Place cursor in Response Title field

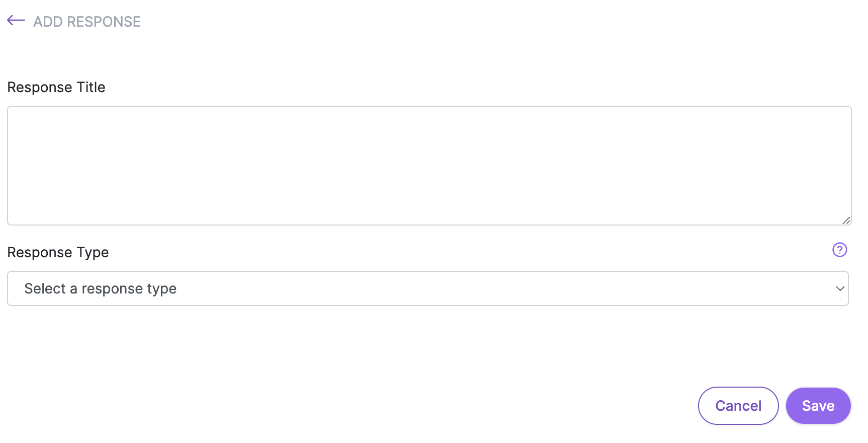pos(429,166)
